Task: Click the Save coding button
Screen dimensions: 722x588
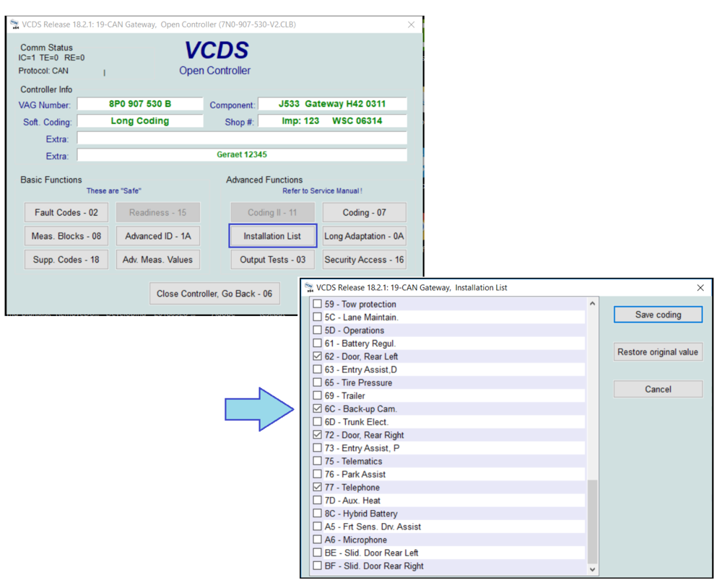Action: tap(658, 315)
